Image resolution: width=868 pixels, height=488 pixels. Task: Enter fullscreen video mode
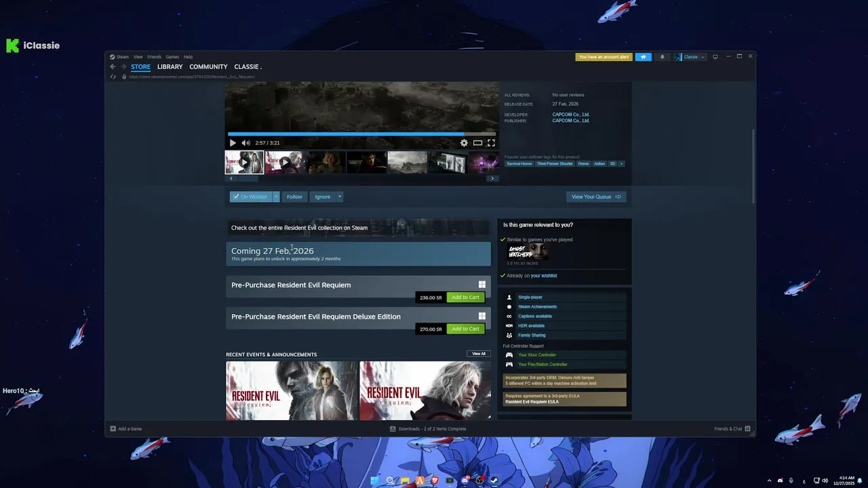pos(491,143)
